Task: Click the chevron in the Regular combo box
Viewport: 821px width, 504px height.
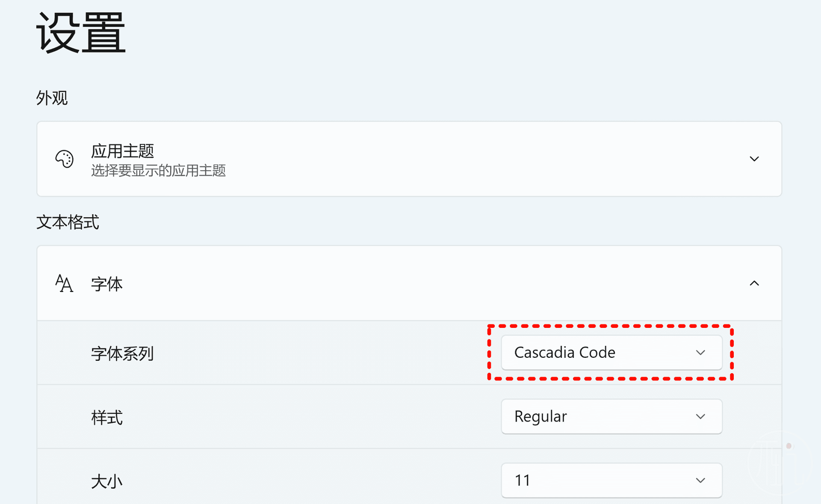Action: click(700, 416)
